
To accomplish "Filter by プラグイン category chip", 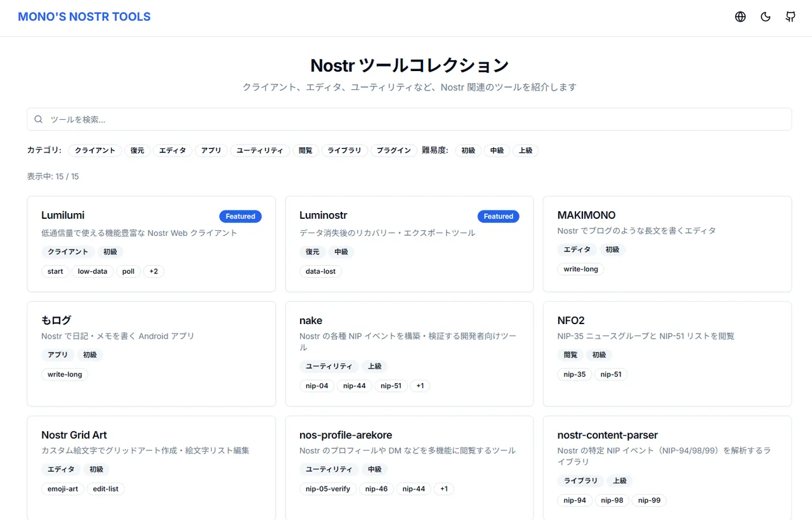I will pos(394,150).
